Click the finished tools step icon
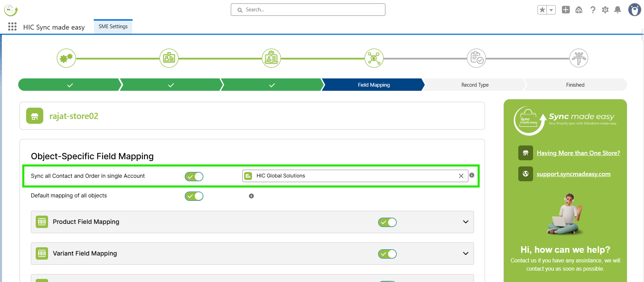The width and height of the screenshot is (644, 282). 579,58
